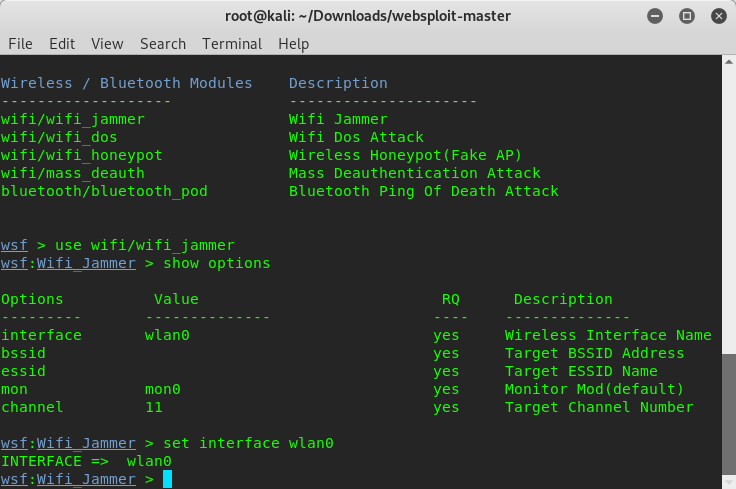Click the 'Wifi Dos Attack' description
Image resolution: width=736 pixels, height=489 pixels.
coord(356,137)
